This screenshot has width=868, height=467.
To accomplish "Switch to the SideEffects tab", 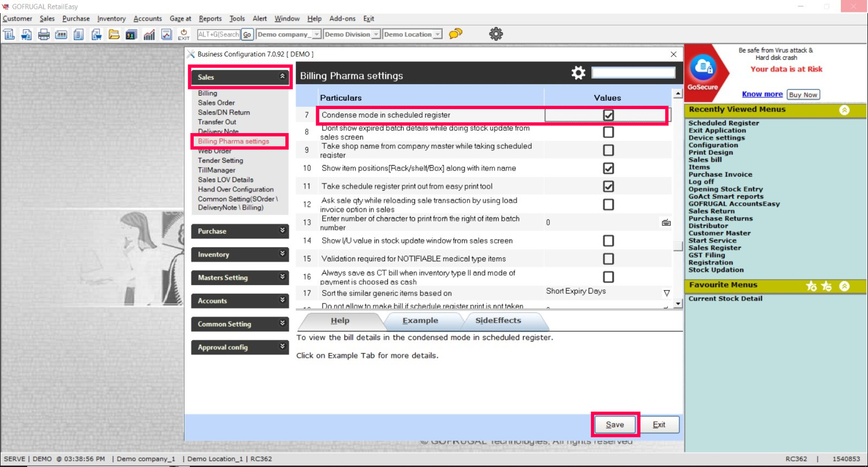I will click(499, 321).
